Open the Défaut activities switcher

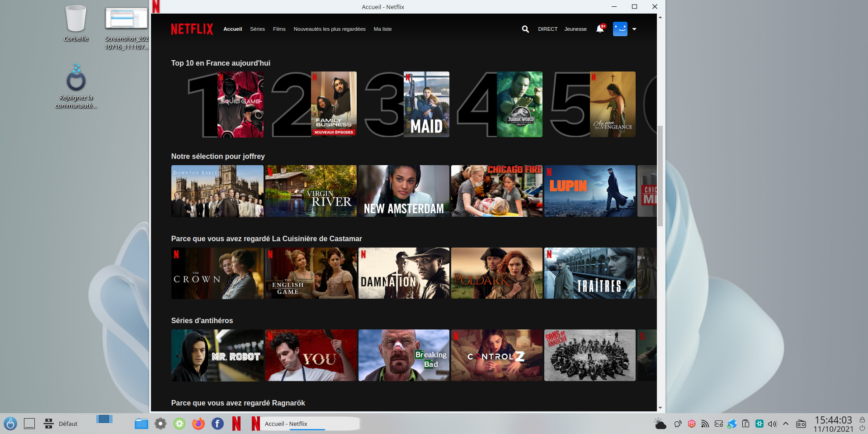point(61,424)
